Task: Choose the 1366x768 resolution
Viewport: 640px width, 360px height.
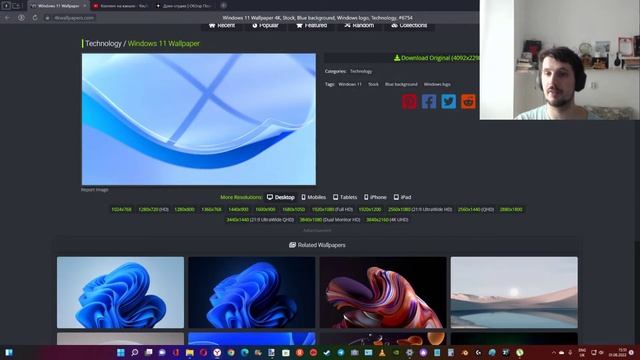Action: pos(211,209)
